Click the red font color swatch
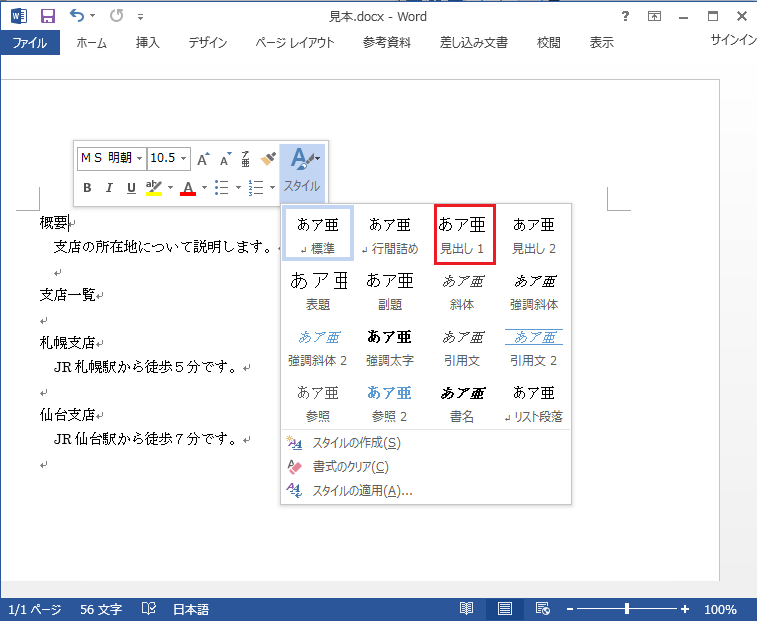Screen dimensions: 757x621 pos(188,187)
